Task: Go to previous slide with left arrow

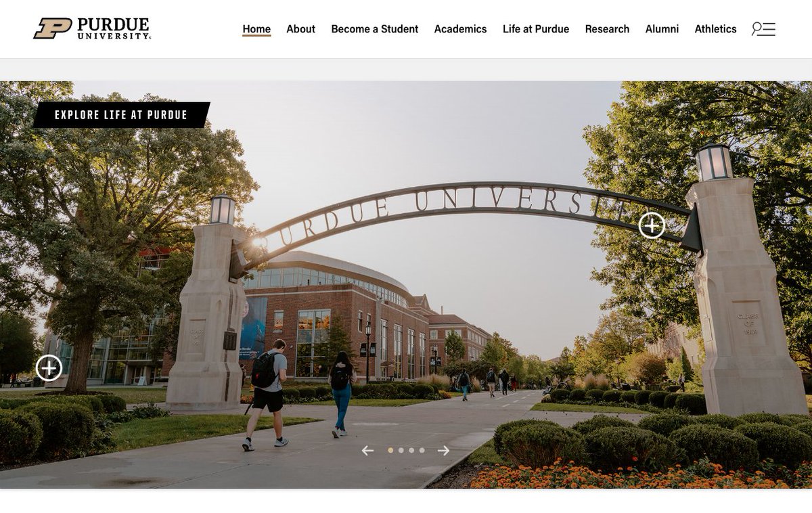Action: 367,451
